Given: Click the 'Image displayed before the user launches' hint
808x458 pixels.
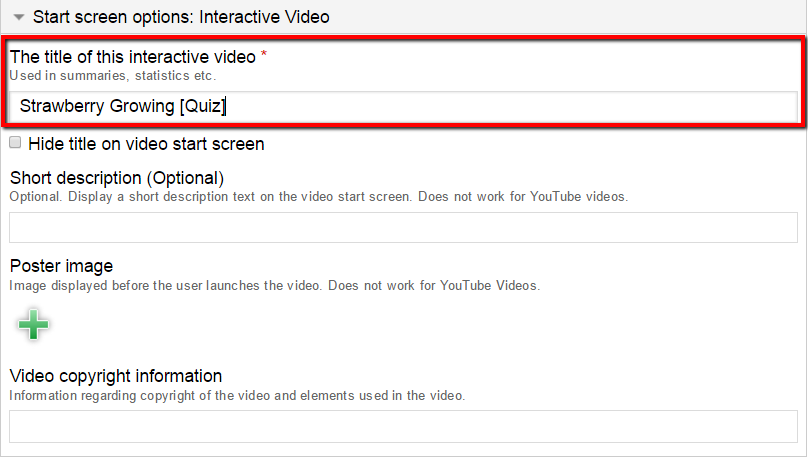Looking at the screenshot, I should (274, 285).
